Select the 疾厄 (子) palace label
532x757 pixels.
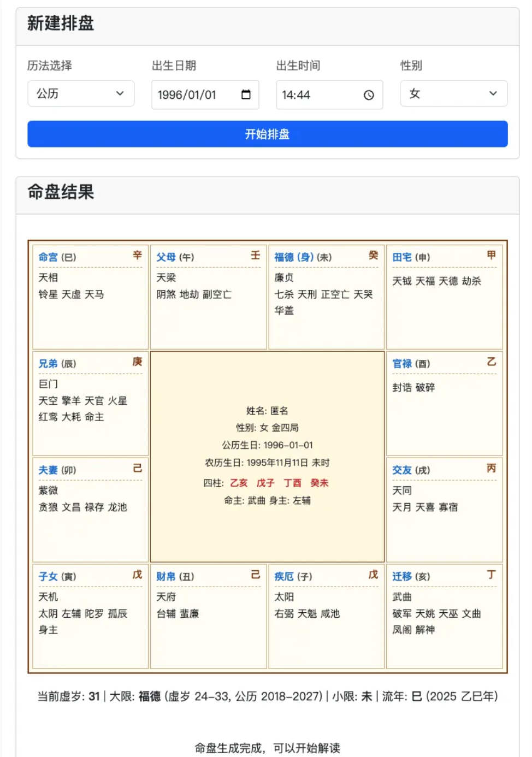coord(293,576)
